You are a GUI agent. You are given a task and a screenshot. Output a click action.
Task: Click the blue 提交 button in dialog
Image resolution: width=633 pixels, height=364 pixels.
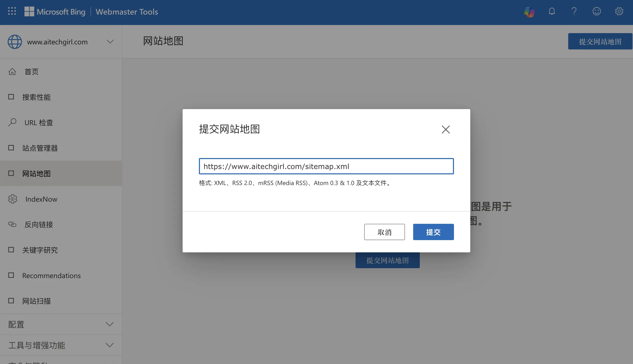[433, 232]
